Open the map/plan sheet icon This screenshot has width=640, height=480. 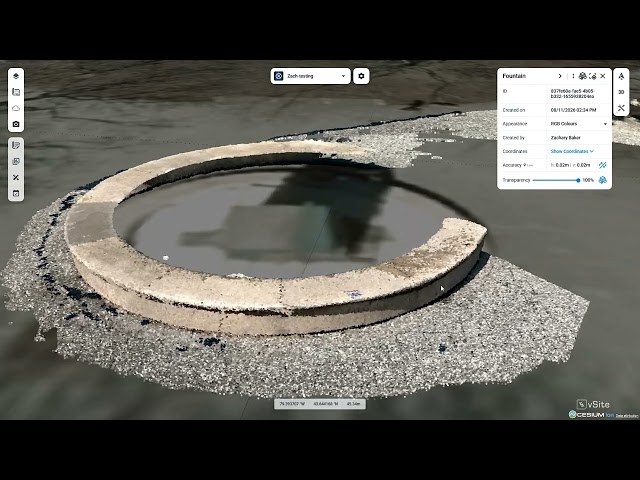coord(16,92)
